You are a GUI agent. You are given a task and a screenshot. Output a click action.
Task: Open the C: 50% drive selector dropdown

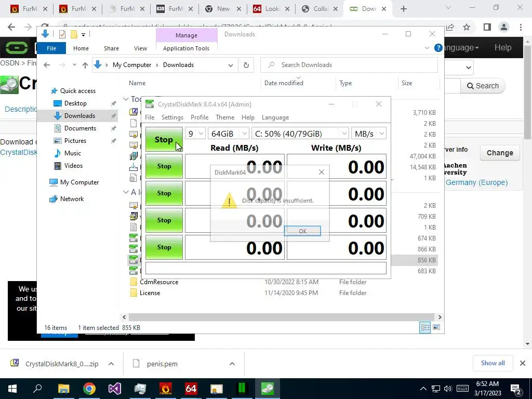pyautogui.click(x=300, y=134)
